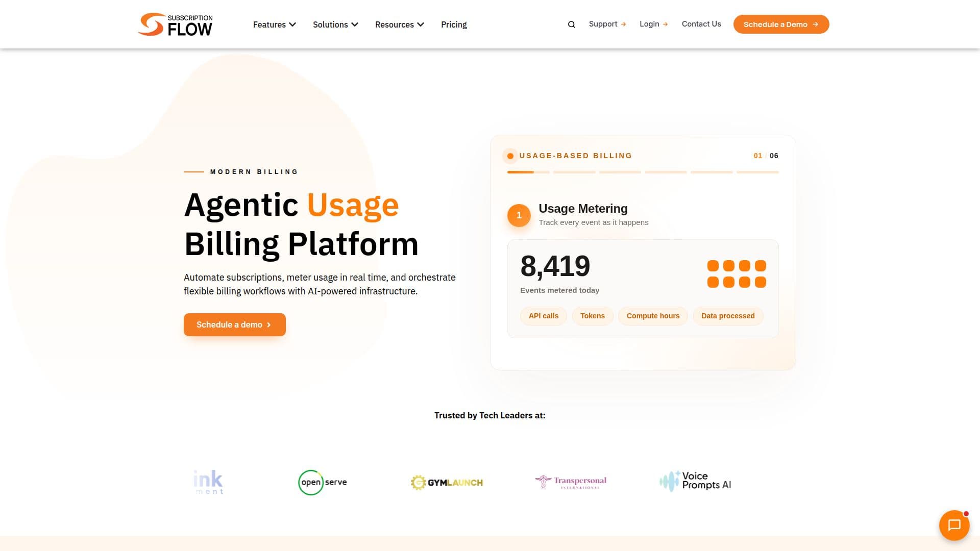This screenshot has width=980, height=551.
Task: Go to Contact Us page
Action: (701, 24)
